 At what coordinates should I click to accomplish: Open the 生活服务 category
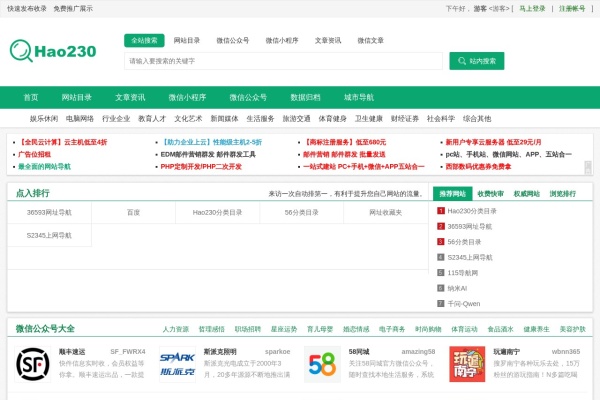pyautogui.click(x=261, y=119)
